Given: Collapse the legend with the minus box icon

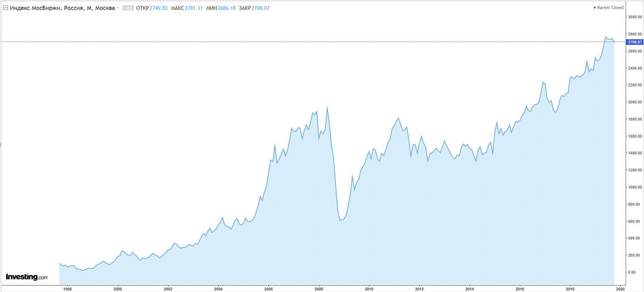Looking at the screenshot, I should pyautogui.click(x=5, y=8).
